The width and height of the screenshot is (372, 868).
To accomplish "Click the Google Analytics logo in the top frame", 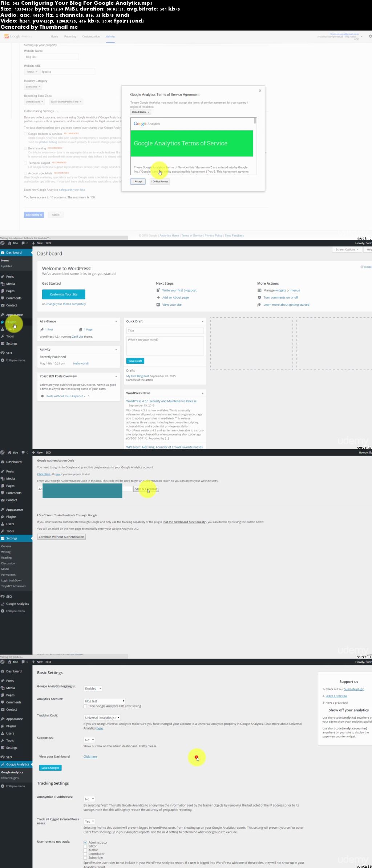I will pos(18,36).
